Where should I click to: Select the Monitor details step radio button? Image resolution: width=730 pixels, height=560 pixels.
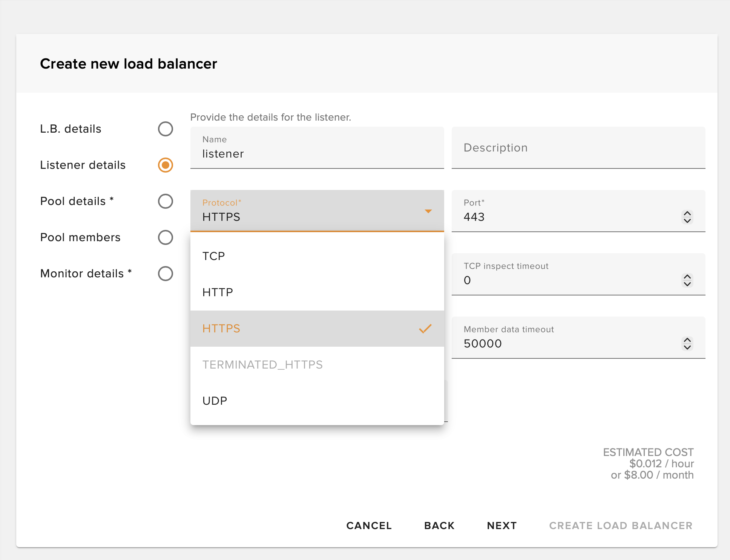click(165, 274)
